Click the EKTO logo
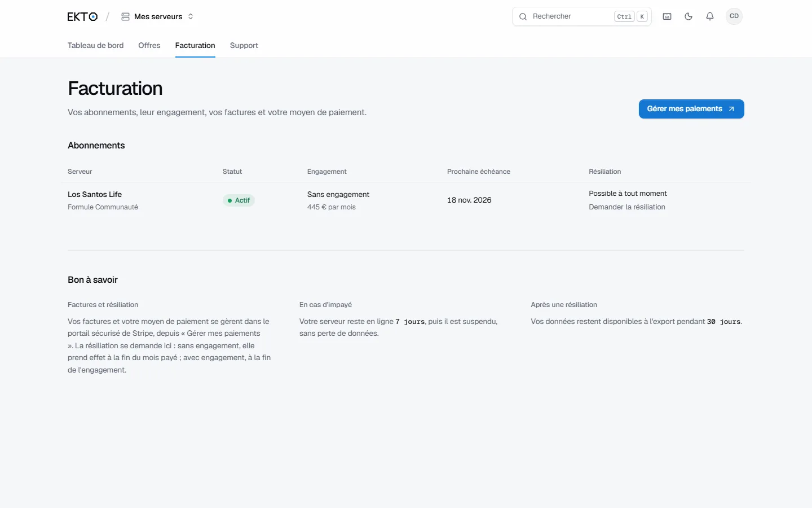The width and height of the screenshot is (812, 508). [82, 17]
